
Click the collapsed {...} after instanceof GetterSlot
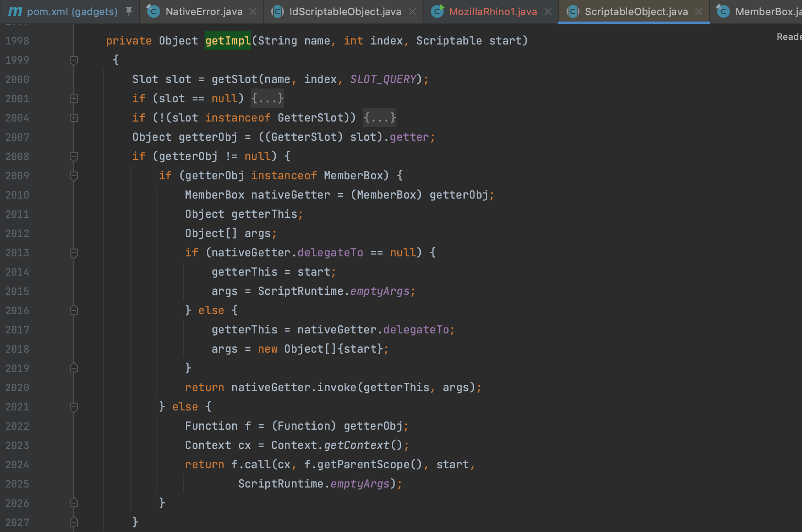380,118
